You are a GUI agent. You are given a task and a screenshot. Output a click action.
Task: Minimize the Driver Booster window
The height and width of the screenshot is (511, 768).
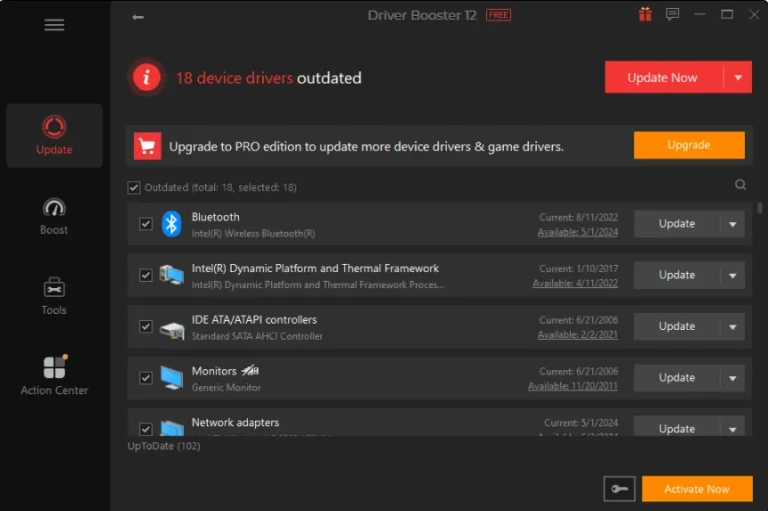click(x=699, y=15)
